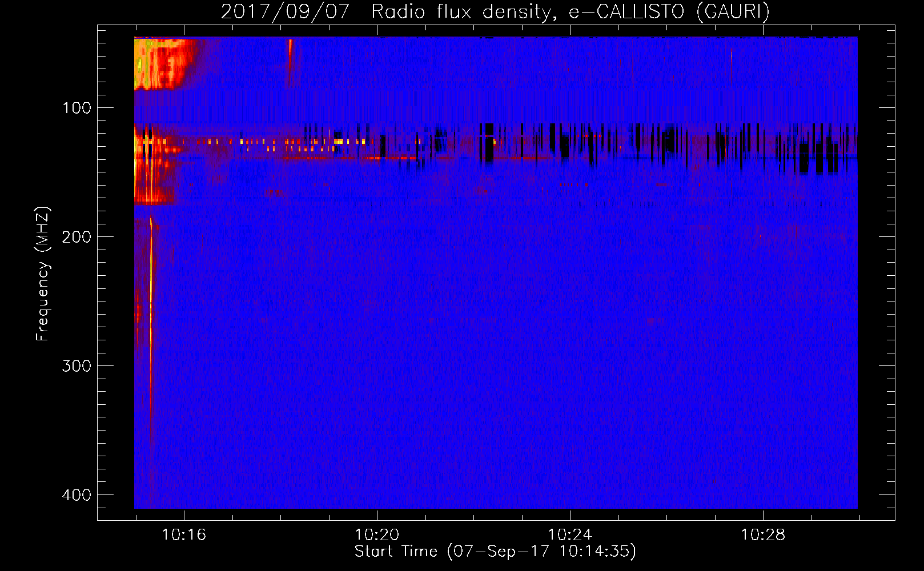Click the 10:28 time tick label
The image size is (924, 571).
point(763,535)
